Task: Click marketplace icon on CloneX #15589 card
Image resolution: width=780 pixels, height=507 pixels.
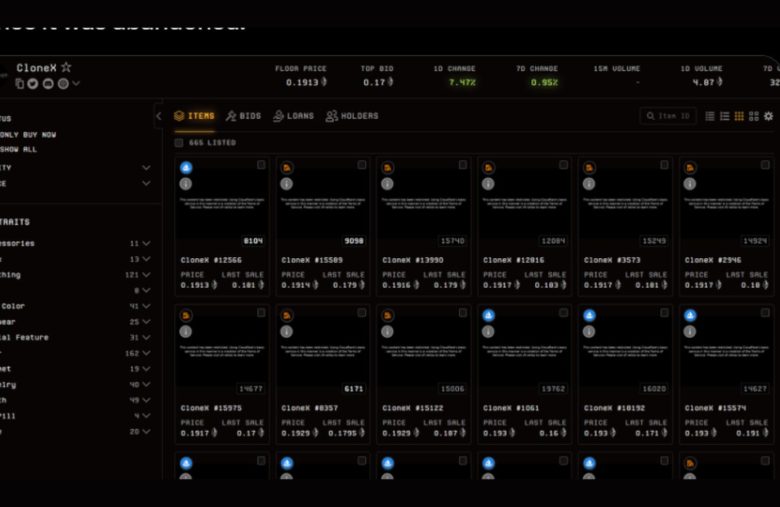Action: click(287, 168)
